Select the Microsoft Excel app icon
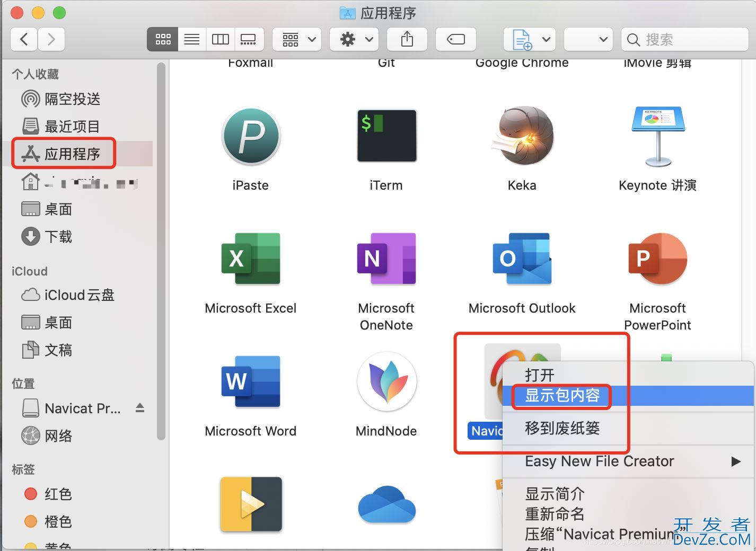This screenshot has height=551, width=756. 250,259
